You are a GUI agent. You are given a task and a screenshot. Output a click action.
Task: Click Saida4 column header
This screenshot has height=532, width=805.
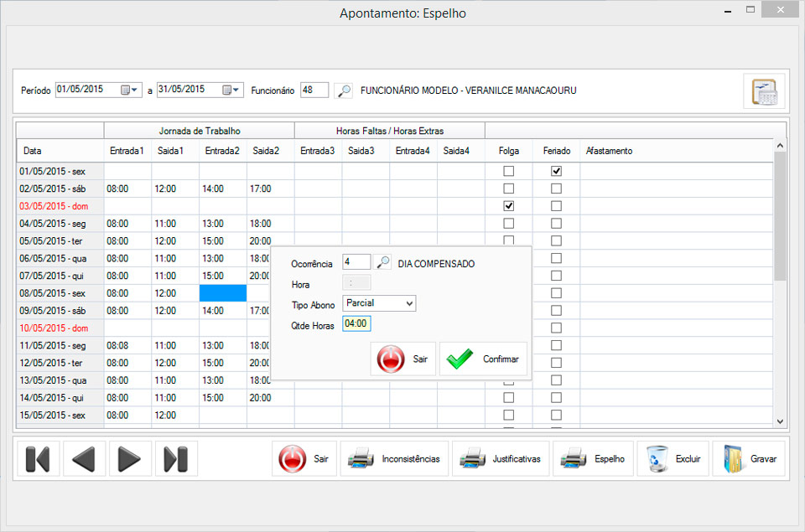(461, 151)
